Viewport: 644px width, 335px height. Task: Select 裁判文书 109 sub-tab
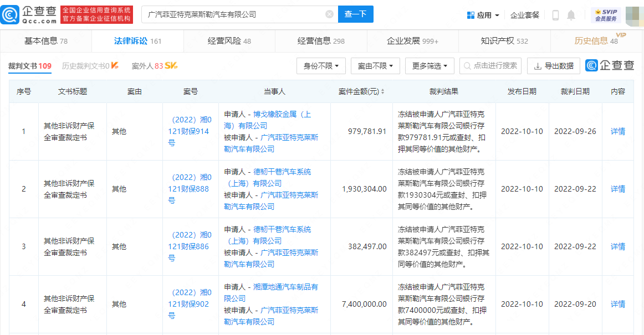pos(29,66)
